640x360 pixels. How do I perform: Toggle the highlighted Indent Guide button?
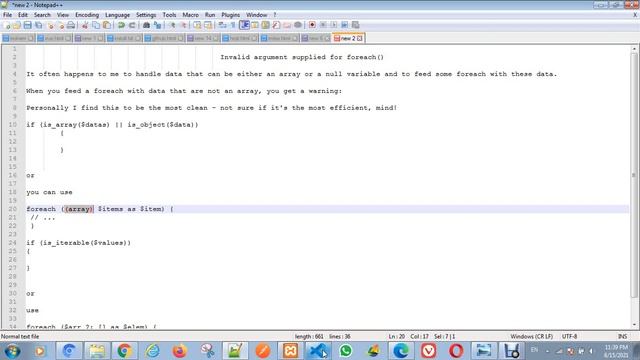(244, 25)
